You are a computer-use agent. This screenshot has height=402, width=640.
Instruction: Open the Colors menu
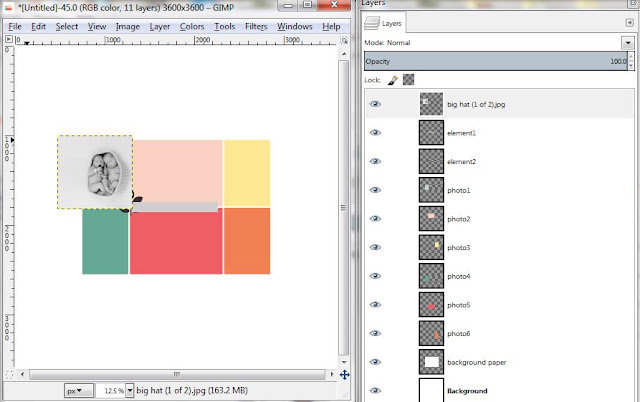[x=192, y=27]
